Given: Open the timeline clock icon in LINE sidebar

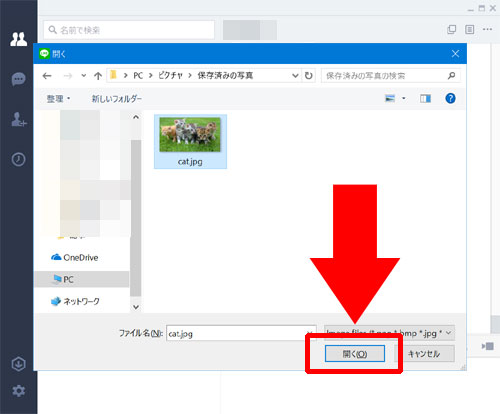Looking at the screenshot, I should coord(18,159).
